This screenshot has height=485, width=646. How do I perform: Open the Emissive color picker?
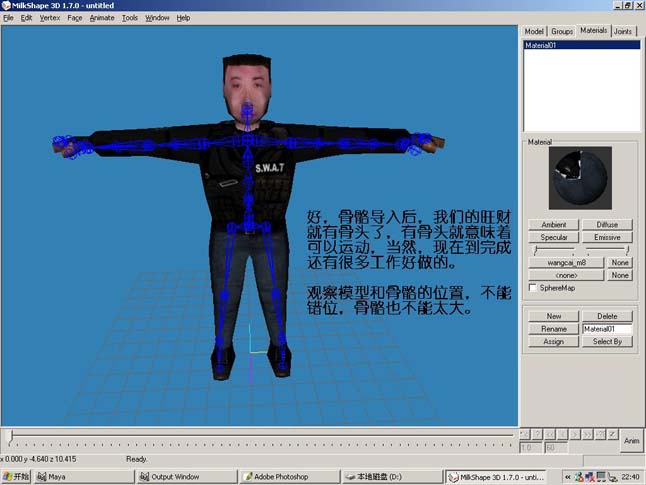607,237
